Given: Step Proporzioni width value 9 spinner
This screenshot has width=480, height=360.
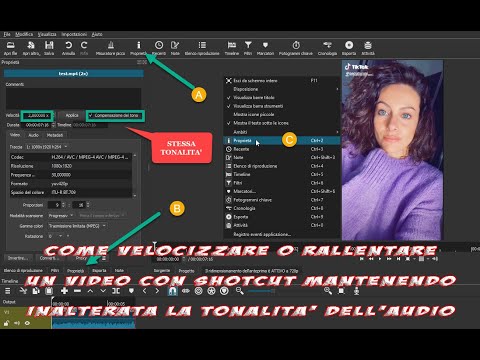Looking at the screenshot, I should [x=64, y=205].
